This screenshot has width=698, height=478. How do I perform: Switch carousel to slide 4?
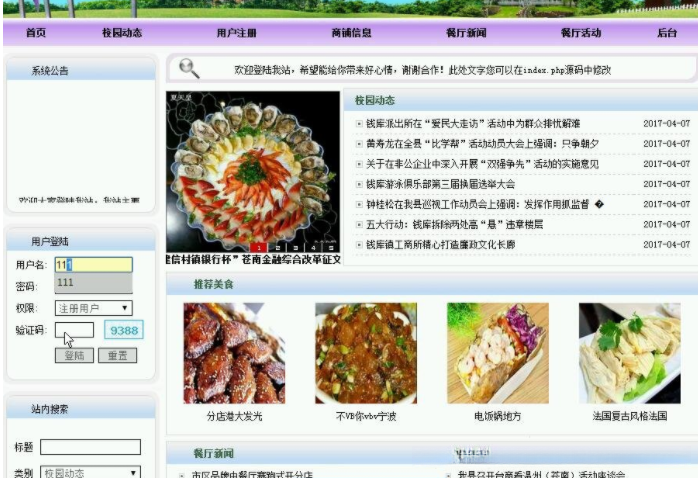point(313,248)
